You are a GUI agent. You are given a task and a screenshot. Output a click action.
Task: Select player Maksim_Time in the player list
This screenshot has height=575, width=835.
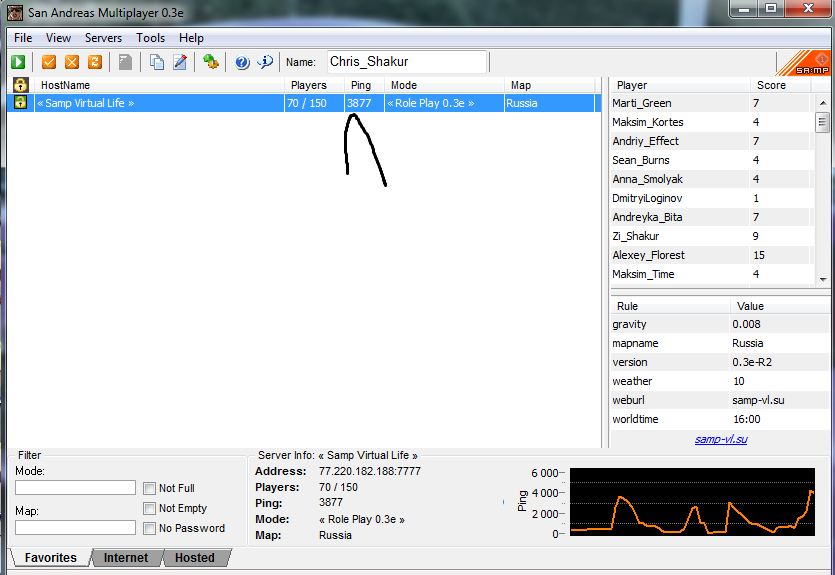[713, 274]
